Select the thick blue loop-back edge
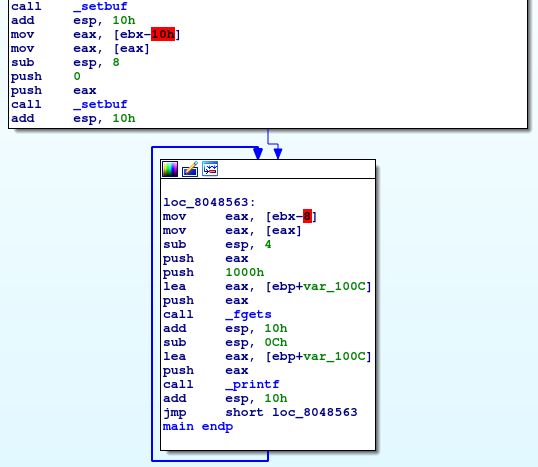The width and height of the screenshot is (538, 467). click(152, 304)
